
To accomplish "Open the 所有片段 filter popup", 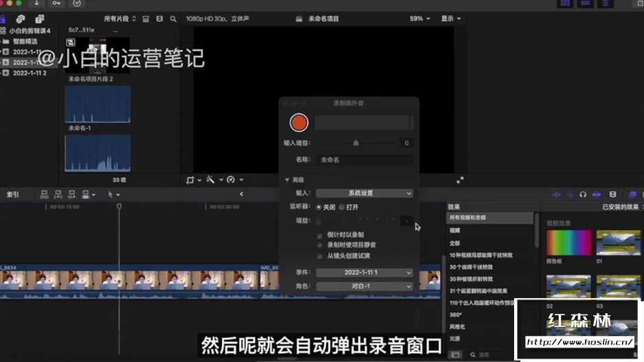I will (120, 19).
